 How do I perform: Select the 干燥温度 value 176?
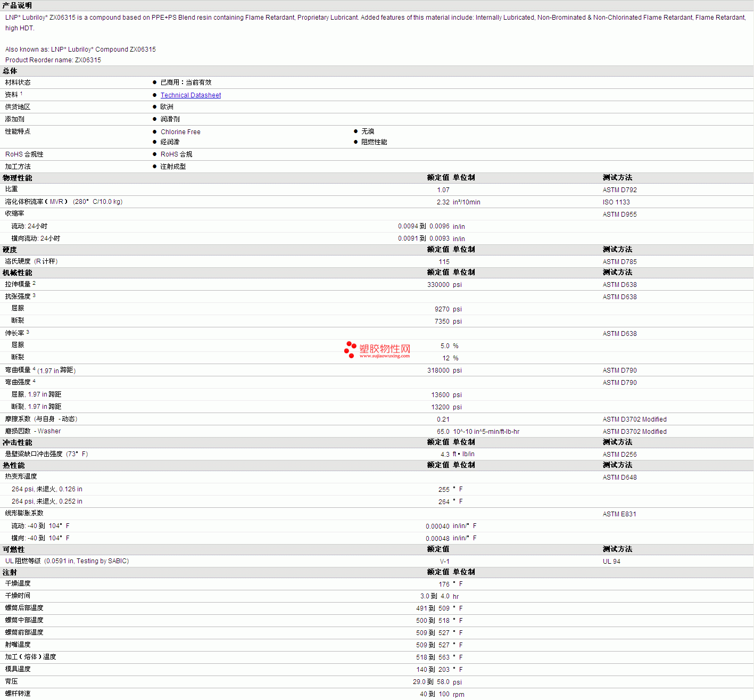(x=444, y=584)
